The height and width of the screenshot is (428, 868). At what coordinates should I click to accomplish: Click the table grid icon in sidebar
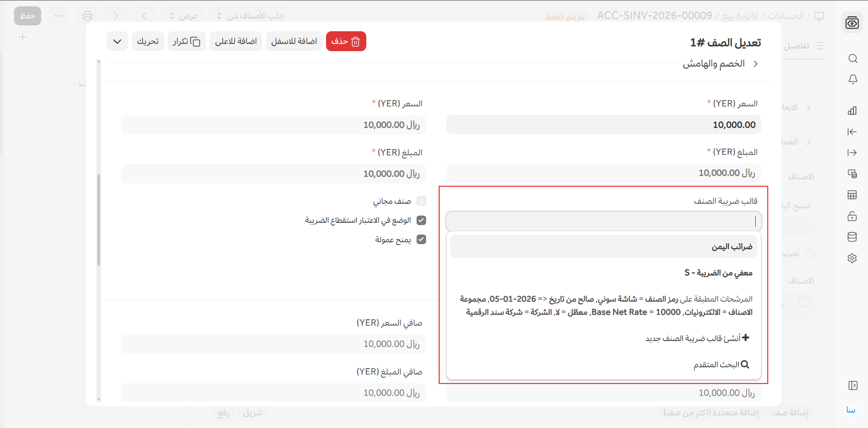click(x=852, y=195)
